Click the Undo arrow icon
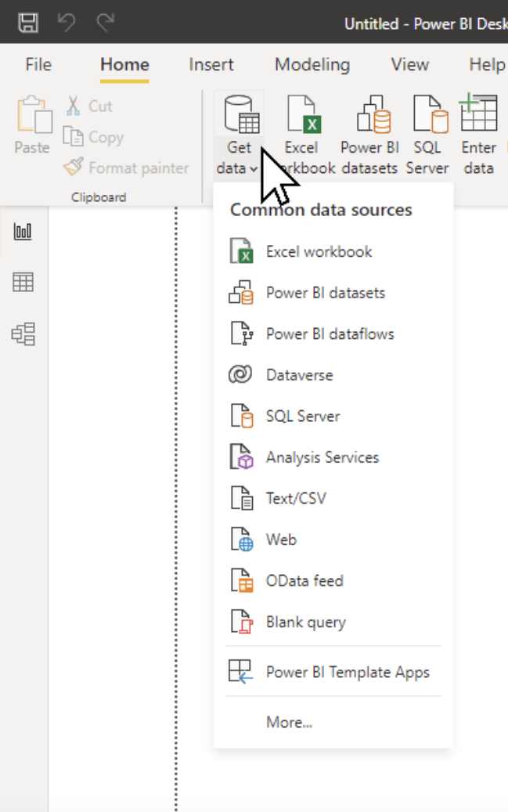Viewport: 508px width, 812px height. coord(67,22)
